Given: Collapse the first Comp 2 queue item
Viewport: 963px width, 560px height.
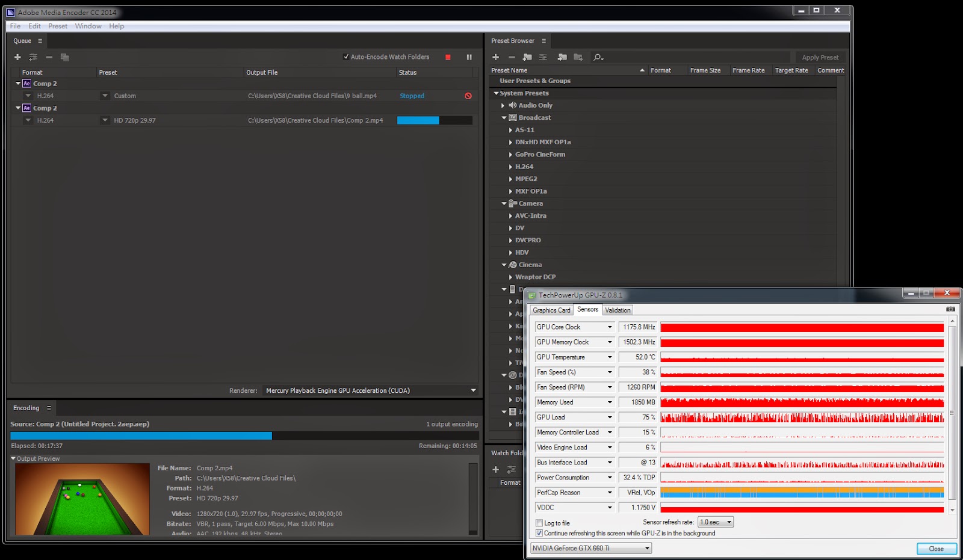Looking at the screenshot, I should pos(18,84).
